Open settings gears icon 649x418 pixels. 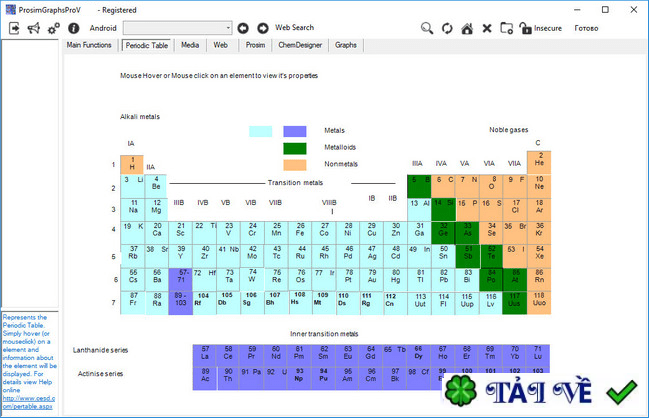pyautogui.click(x=54, y=28)
